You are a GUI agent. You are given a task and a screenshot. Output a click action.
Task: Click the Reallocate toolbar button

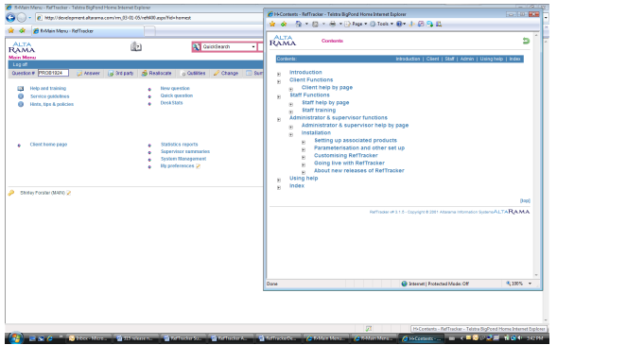point(156,73)
